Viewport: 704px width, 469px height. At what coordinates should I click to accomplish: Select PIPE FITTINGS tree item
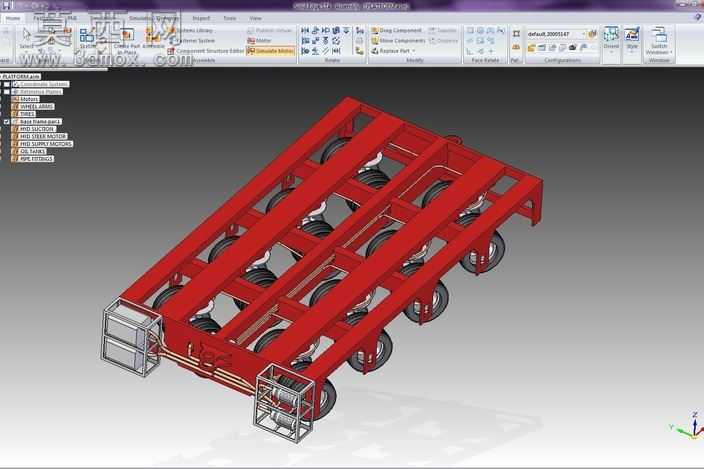[36, 159]
